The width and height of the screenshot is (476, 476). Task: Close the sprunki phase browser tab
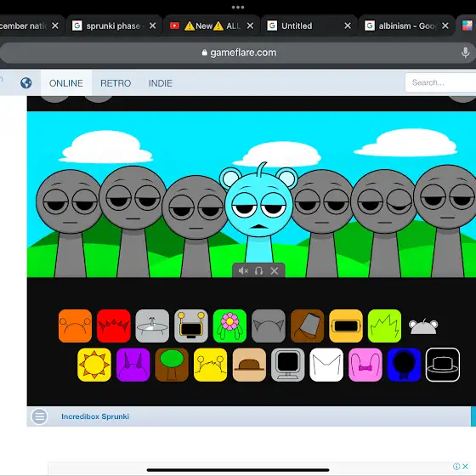point(153,25)
